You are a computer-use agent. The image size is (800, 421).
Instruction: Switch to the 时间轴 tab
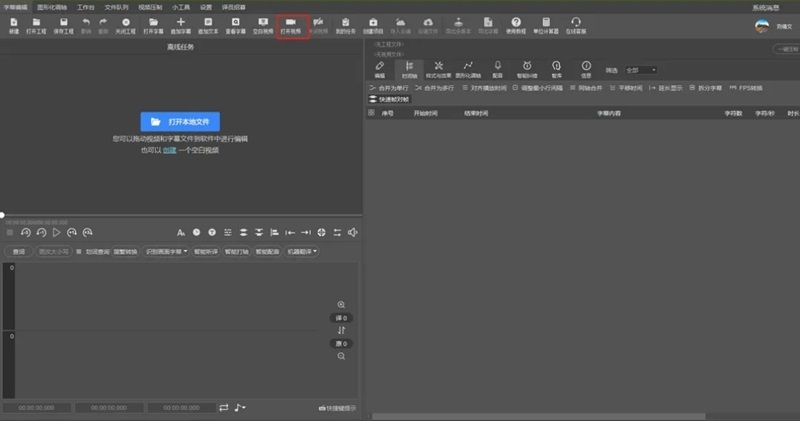408,69
